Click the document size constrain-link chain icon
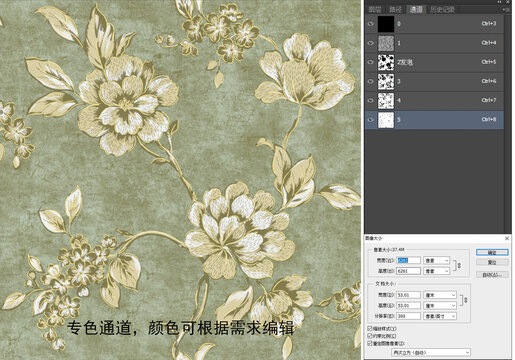This screenshot has width=515, height=360. [x=466, y=300]
